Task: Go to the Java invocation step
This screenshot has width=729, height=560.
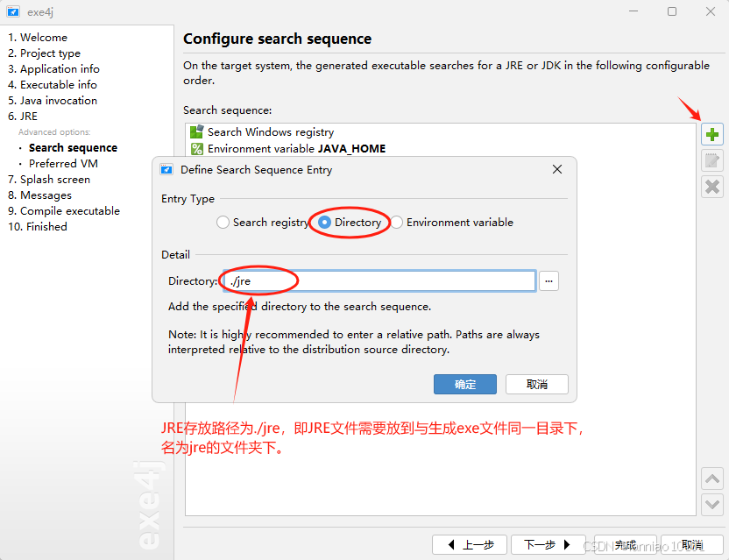Action: click(53, 101)
